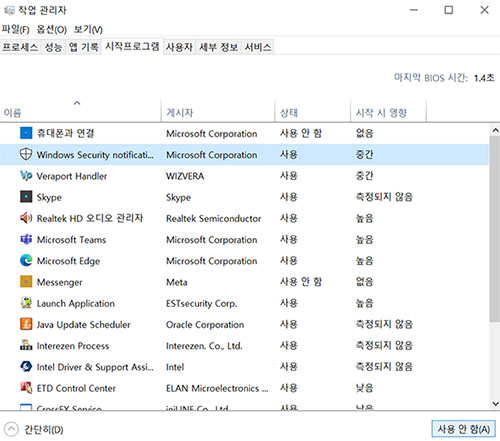The image size is (500, 441).
Task: Click the ESTsecurity Corp. publisher cell
Action: (201, 303)
